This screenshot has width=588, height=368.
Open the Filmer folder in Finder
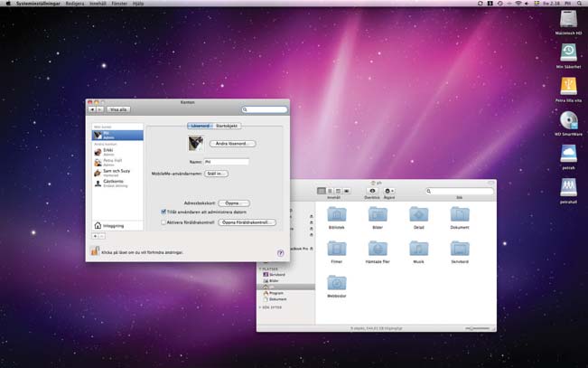(336, 249)
